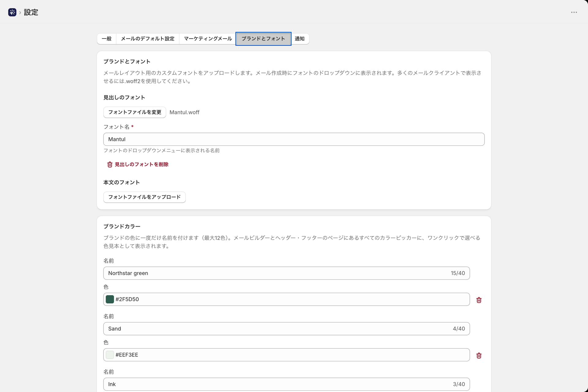Select the マーケティングメール tab
The image size is (588, 392).
click(x=208, y=39)
